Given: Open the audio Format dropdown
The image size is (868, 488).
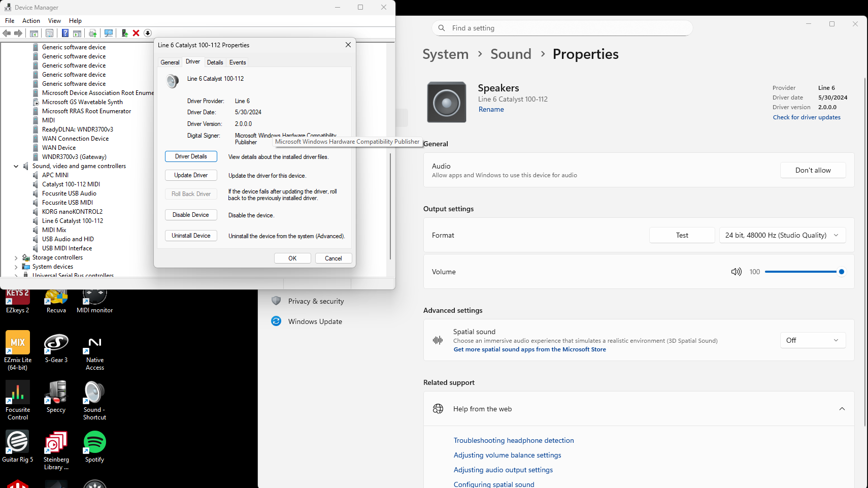Looking at the screenshot, I should pos(782,235).
